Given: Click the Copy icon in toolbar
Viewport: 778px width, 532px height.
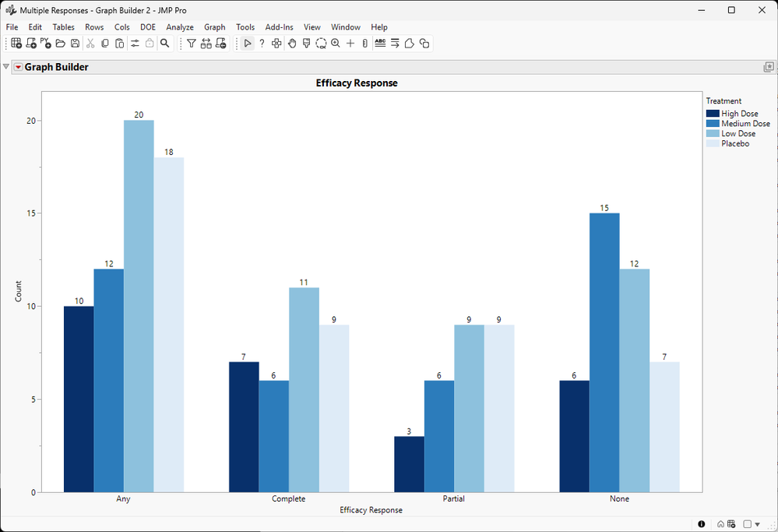Looking at the screenshot, I should click(x=105, y=44).
